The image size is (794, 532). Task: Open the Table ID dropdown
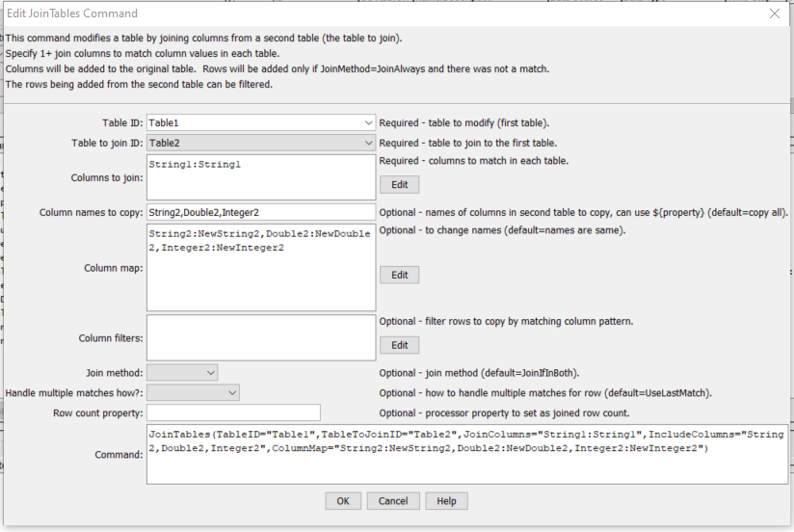pyautogui.click(x=261, y=123)
